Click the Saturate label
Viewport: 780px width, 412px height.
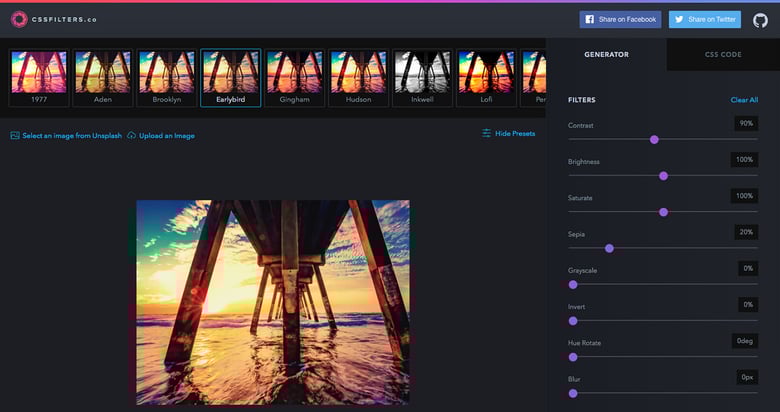pos(580,198)
